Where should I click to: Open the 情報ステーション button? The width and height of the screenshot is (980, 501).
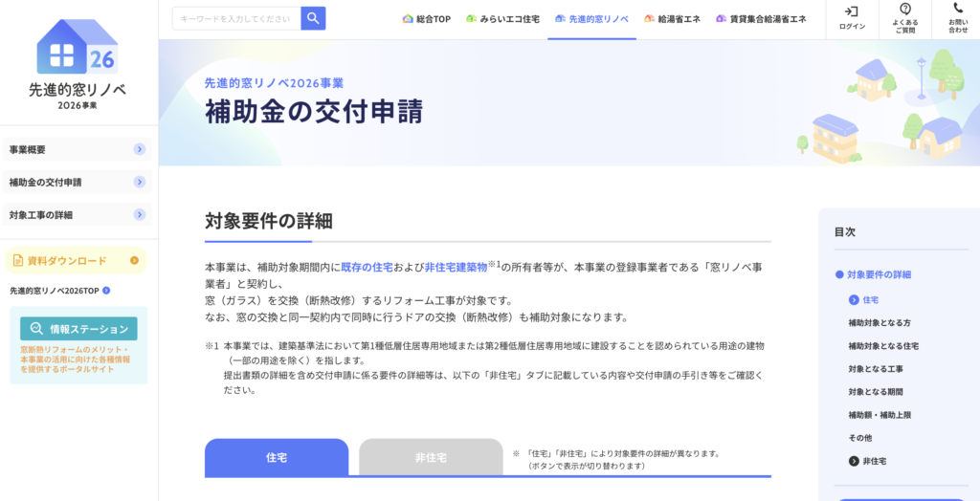pos(78,329)
